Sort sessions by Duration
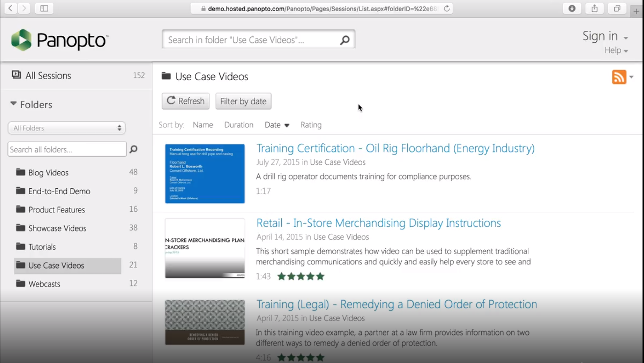Screen dimensions: 644x363 pos(239,124)
